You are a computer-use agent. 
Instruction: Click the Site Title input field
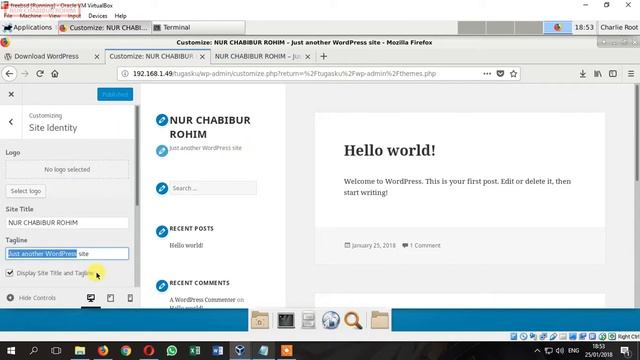click(x=67, y=222)
